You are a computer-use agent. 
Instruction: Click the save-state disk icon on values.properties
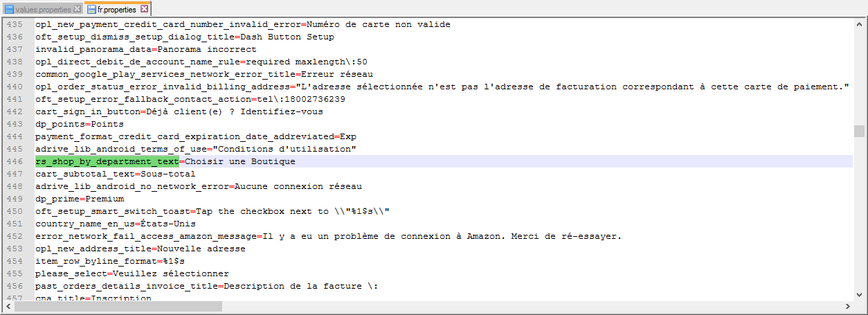click(x=9, y=9)
